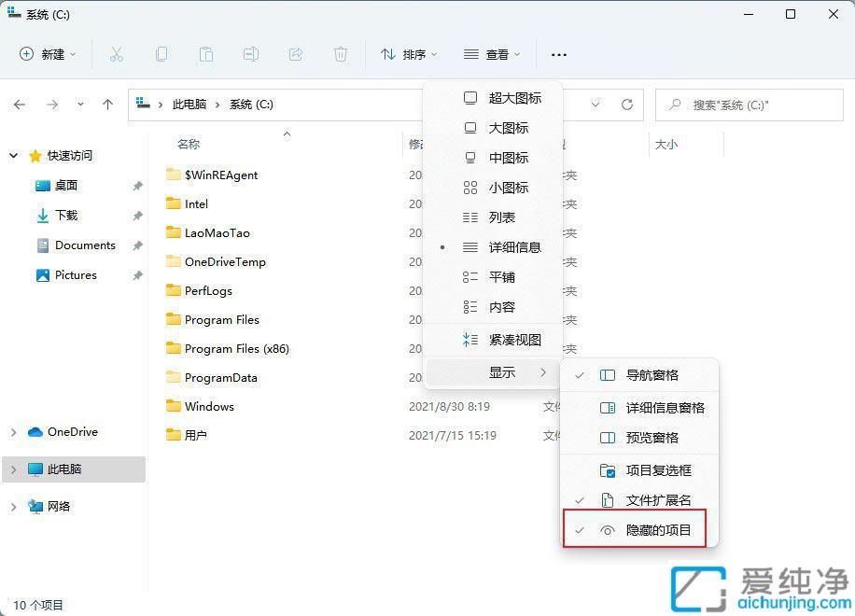Click the Delete icon in the toolbar
Screen dimensions: 855x616
(x=341, y=54)
